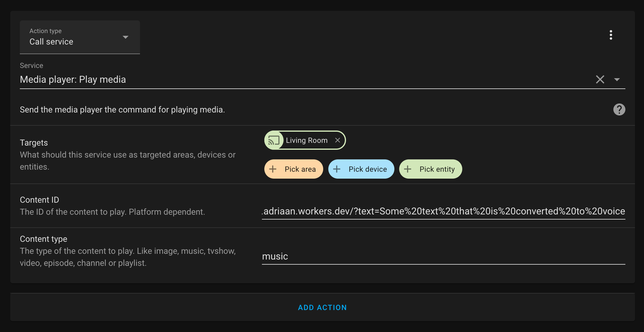Image resolution: width=644 pixels, height=332 pixels.
Task: Click the Targets section label
Action: click(x=34, y=143)
